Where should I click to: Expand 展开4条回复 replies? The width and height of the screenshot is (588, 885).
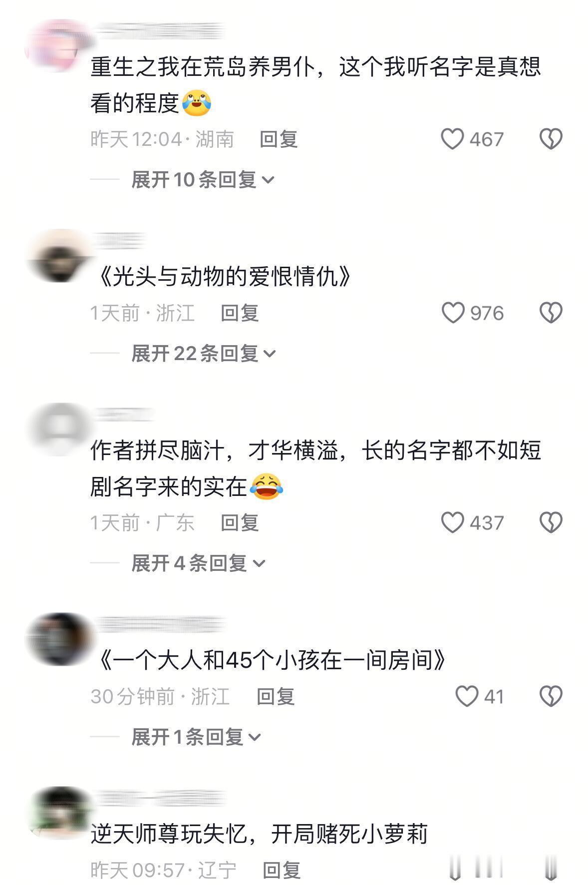(x=198, y=563)
